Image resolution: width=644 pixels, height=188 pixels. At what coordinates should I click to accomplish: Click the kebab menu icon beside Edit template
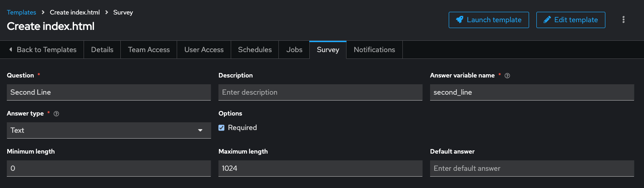pos(624,19)
